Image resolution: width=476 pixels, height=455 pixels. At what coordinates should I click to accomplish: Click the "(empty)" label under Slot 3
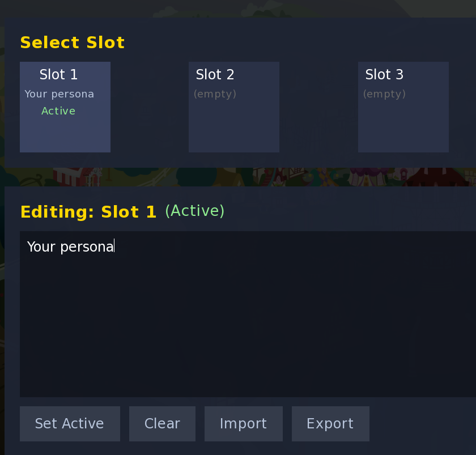click(384, 94)
